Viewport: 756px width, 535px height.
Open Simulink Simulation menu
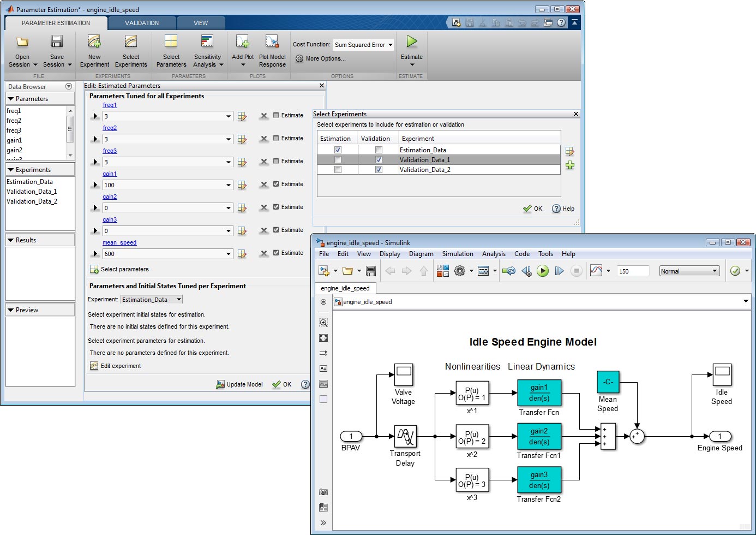[458, 254]
